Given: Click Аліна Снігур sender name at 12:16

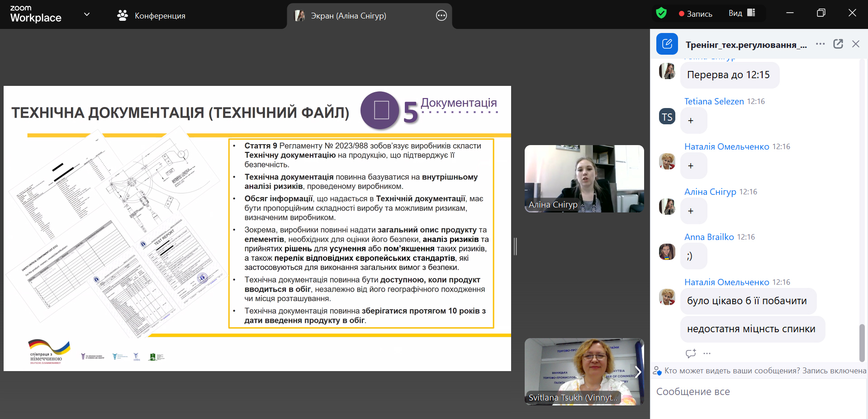Looking at the screenshot, I should tap(710, 192).
